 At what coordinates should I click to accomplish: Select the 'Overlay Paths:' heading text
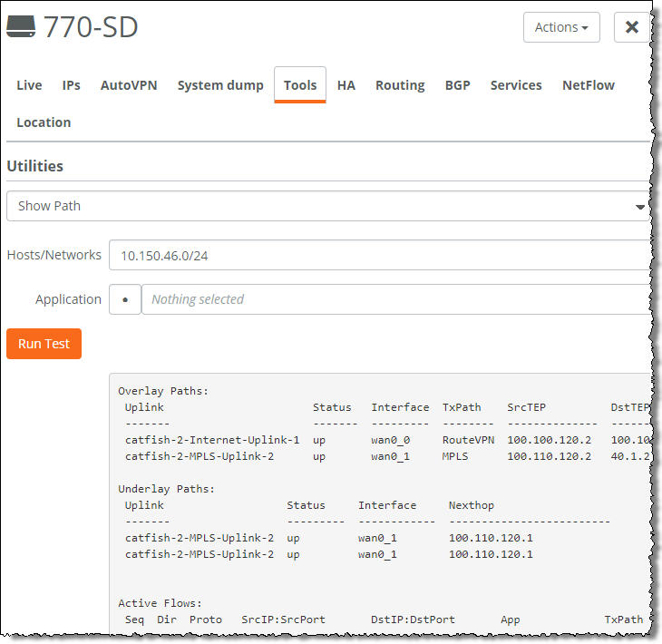click(x=163, y=391)
